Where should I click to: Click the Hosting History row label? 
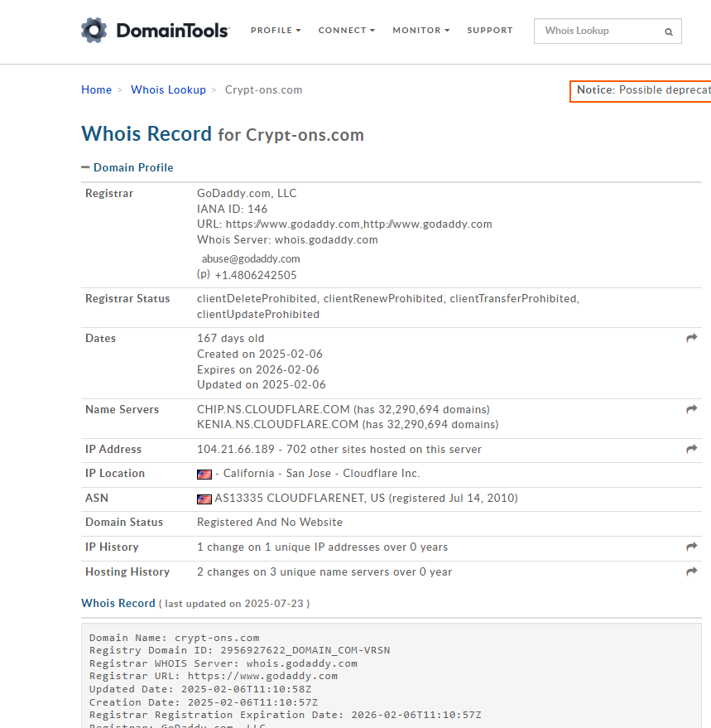[127, 572]
